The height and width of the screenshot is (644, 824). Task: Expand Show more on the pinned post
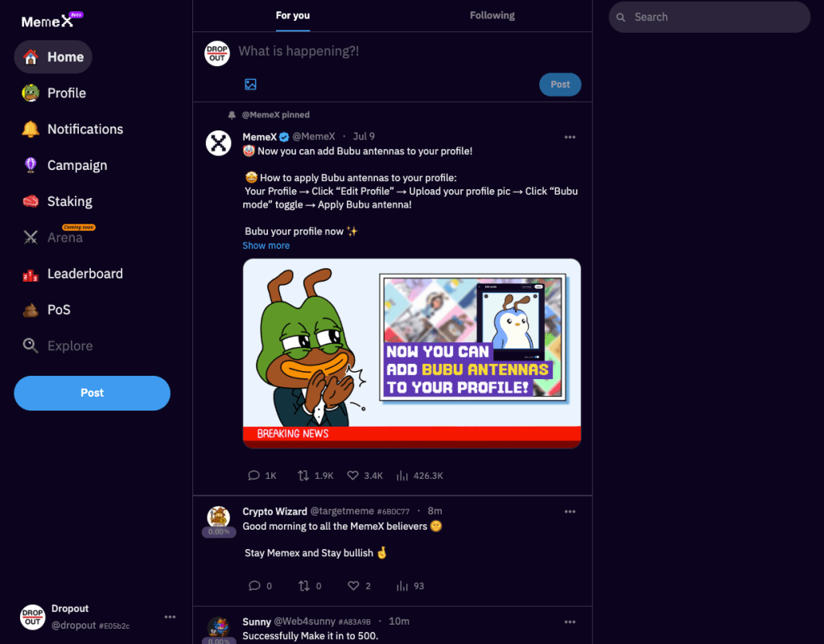tap(266, 245)
